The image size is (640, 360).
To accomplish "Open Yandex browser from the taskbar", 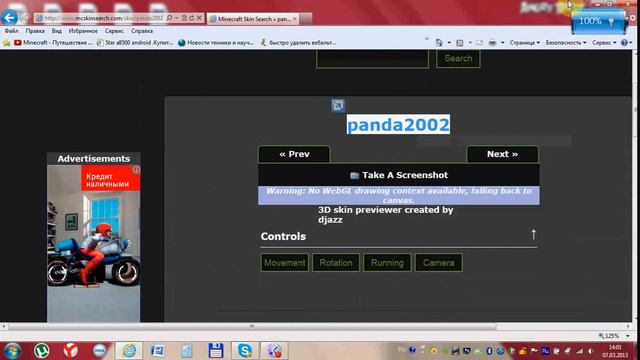I will click(x=71, y=351).
